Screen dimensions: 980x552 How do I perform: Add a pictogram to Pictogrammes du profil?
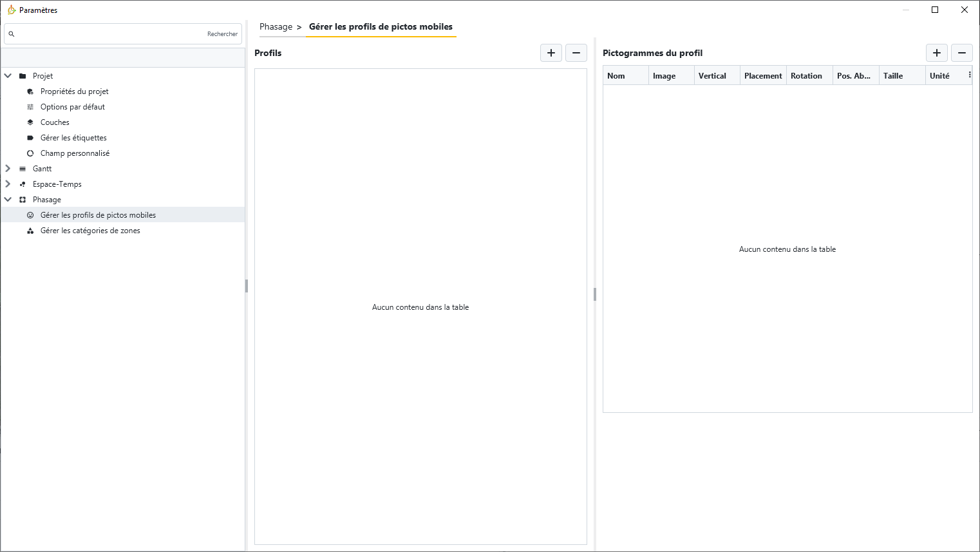click(936, 53)
